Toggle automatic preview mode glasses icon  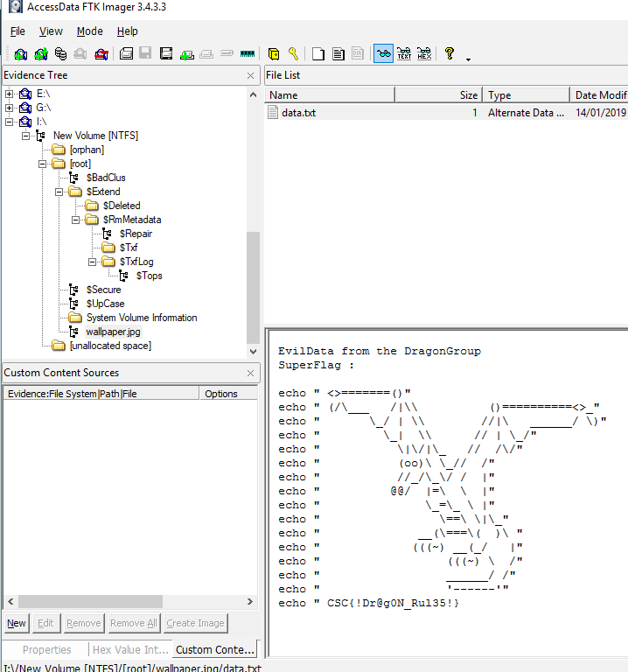pyautogui.click(x=383, y=53)
